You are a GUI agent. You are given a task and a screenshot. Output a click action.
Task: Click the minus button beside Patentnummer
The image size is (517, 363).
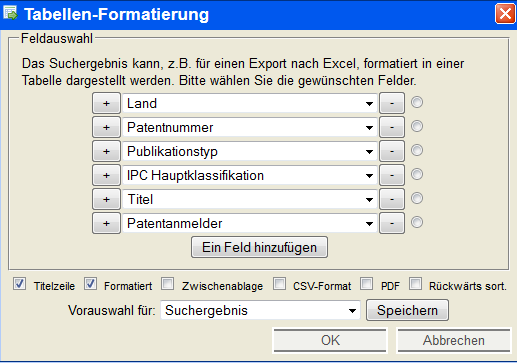coord(392,127)
